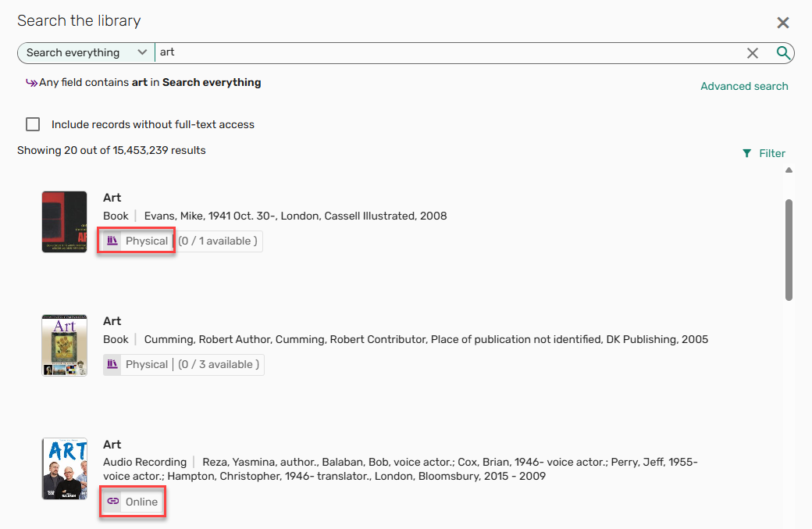Click the books icon on Evans record
812x529 pixels.
[x=112, y=241]
